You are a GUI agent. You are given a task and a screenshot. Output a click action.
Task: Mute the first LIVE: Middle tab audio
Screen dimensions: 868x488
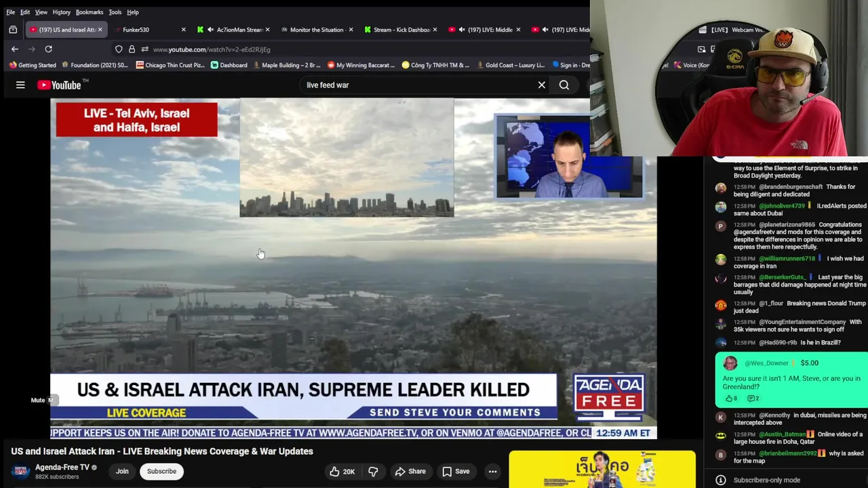(461, 30)
